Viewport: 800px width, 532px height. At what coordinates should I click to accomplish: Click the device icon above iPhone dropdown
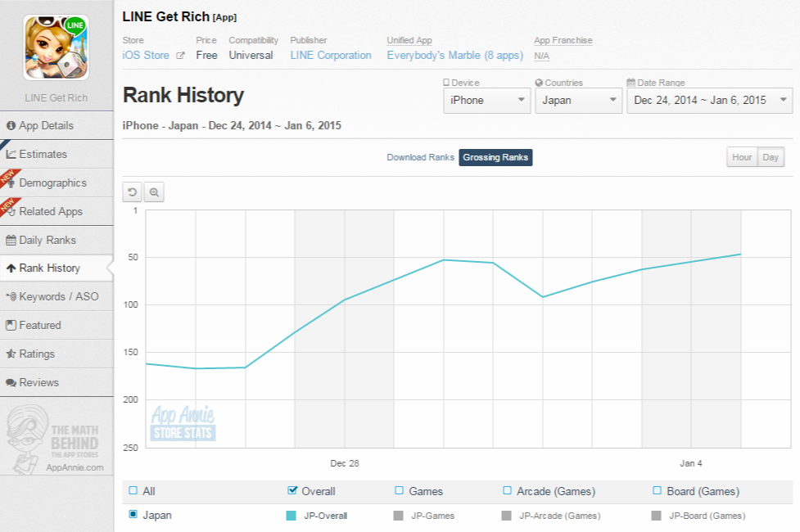(x=446, y=83)
